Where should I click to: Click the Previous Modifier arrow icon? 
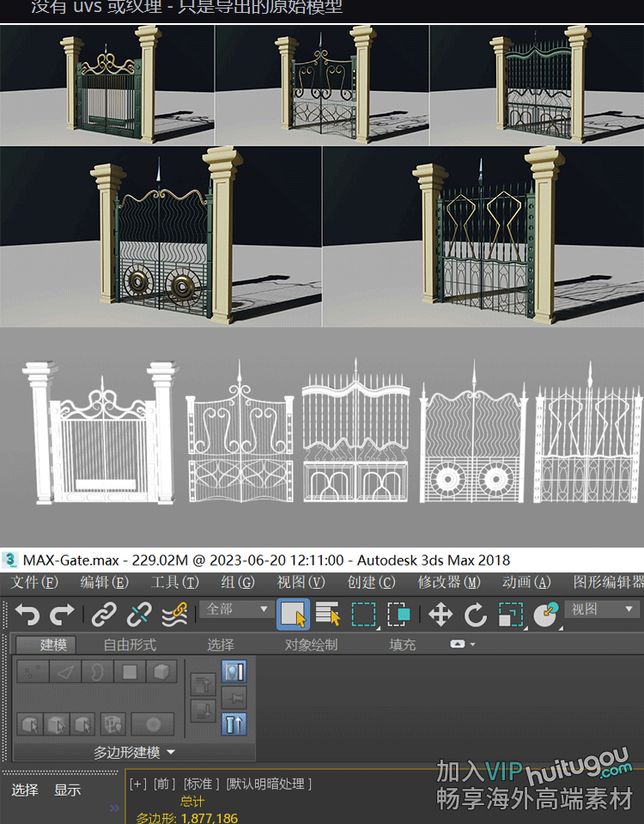tap(203, 685)
